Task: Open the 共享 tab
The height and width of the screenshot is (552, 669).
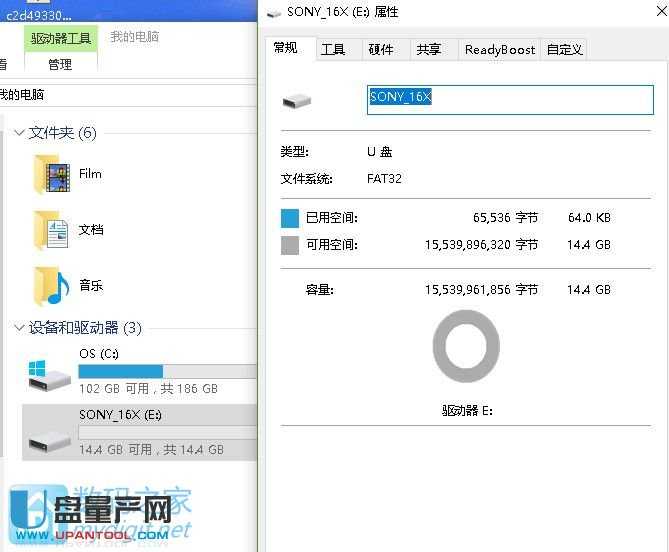Action: pyautogui.click(x=428, y=50)
